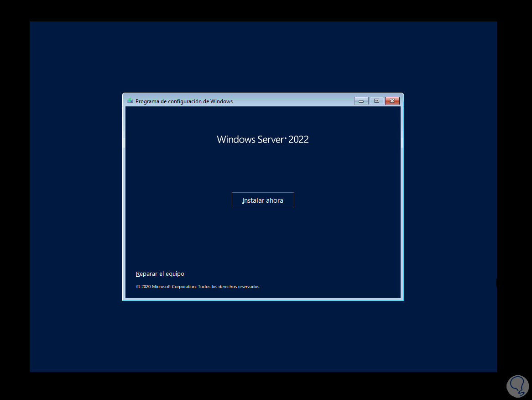Select the Windows Server 2022 heading text
The width and height of the screenshot is (532, 400).
pyautogui.click(x=263, y=140)
